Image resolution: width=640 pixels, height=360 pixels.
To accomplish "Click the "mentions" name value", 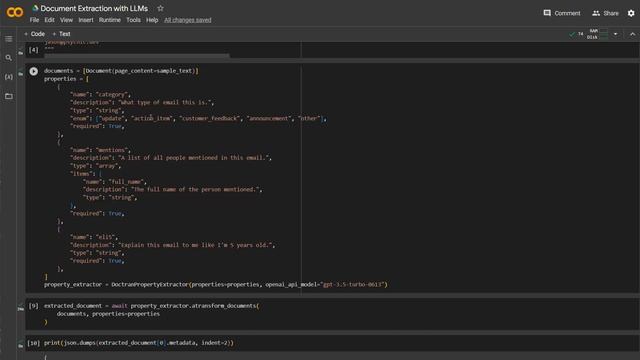I will [112, 150].
